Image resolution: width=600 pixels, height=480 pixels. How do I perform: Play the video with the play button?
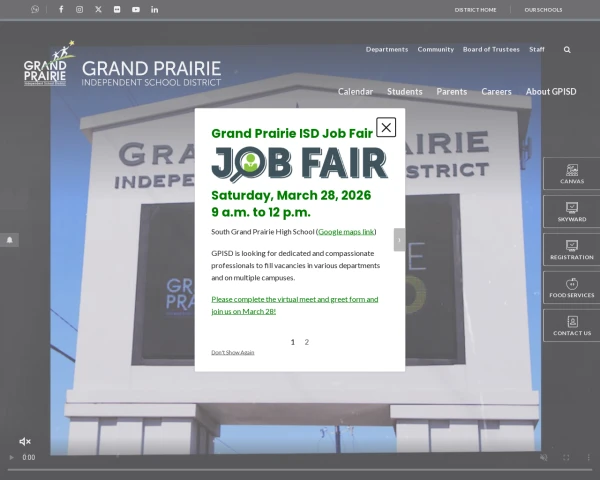pyautogui.click(x=11, y=457)
